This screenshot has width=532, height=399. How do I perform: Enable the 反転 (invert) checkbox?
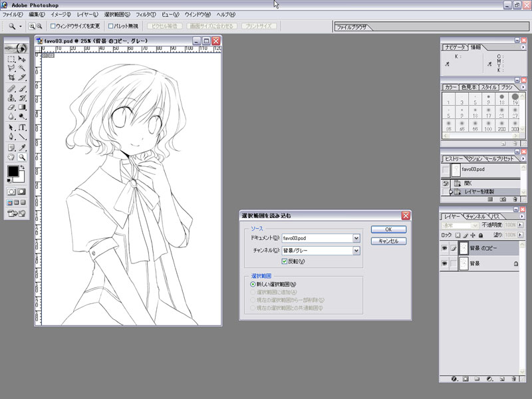coord(285,261)
